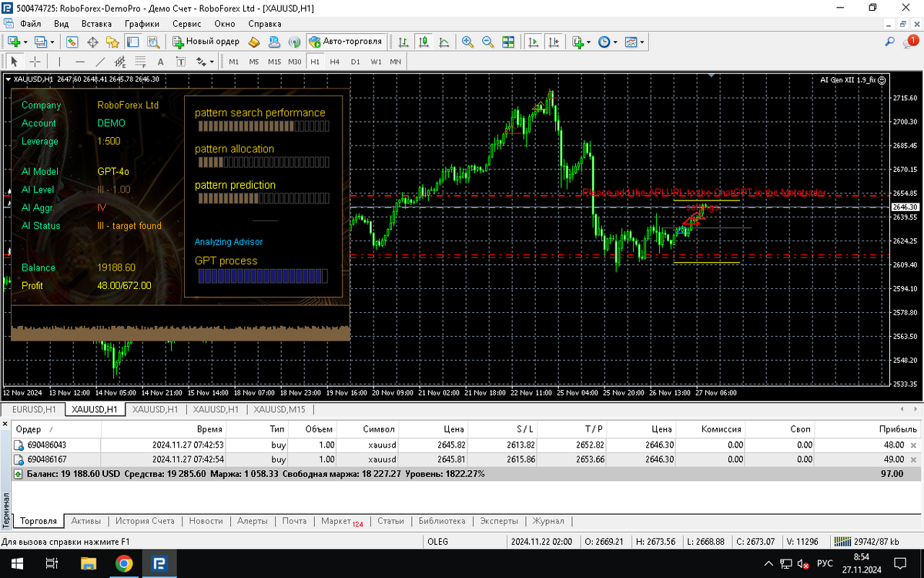Select the crosshair tool
Screen dimensions: 924x578
pos(35,62)
